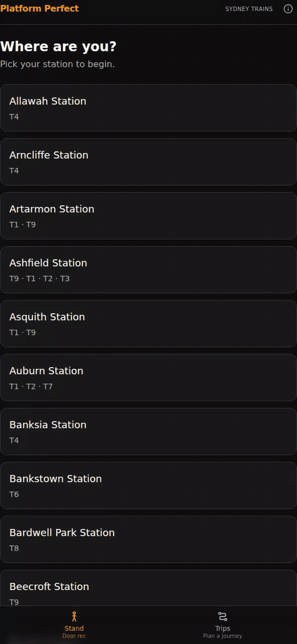
Task: Select Asquith Station
Action: click(148, 323)
